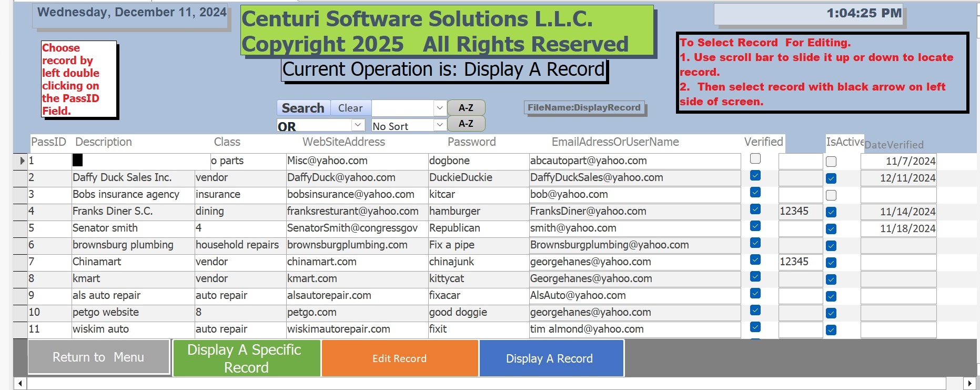
Task: Click the WebSiteAddress column header
Action: (343, 142)
